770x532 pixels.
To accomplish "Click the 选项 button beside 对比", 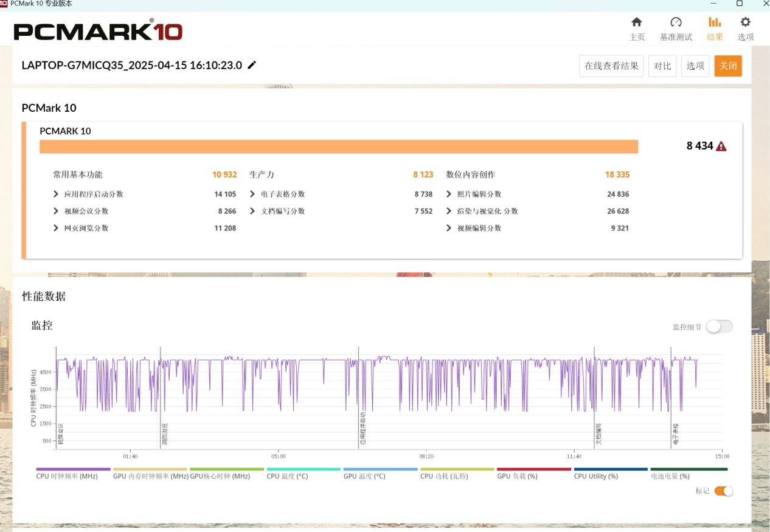I will [x=695, y=66].
